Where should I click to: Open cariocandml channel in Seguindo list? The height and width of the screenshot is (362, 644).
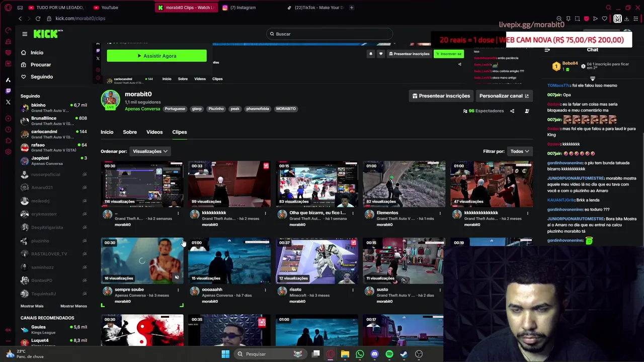tap(53, 134)
